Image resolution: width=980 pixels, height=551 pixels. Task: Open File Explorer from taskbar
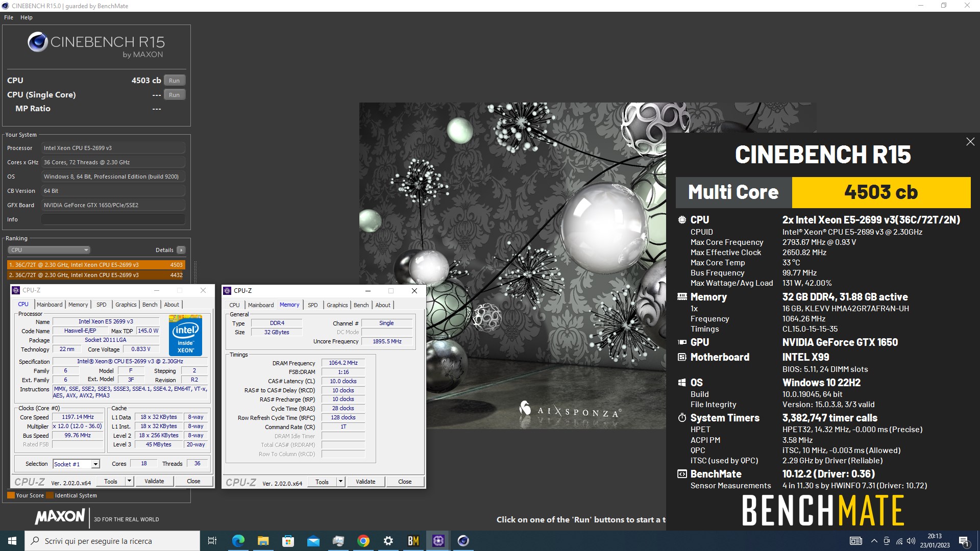tap(263, 541)
